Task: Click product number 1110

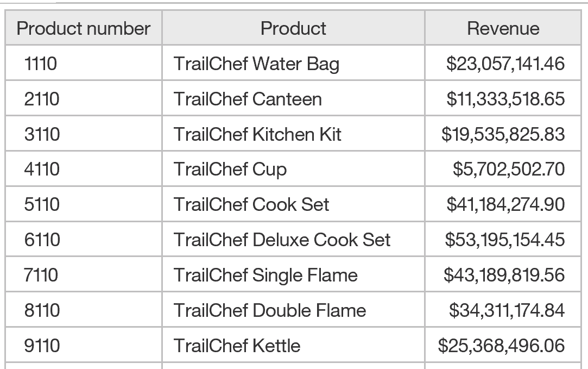Action: point(84,63)
